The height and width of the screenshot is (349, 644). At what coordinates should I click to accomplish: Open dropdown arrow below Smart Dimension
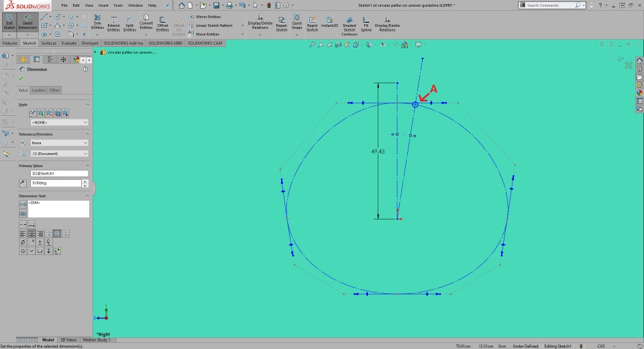coord(28,35)
